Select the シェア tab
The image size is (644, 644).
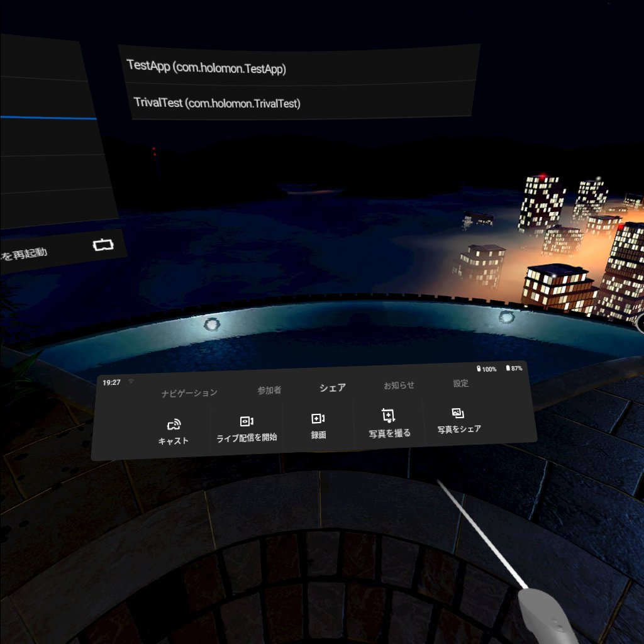[x=333, y=387]
